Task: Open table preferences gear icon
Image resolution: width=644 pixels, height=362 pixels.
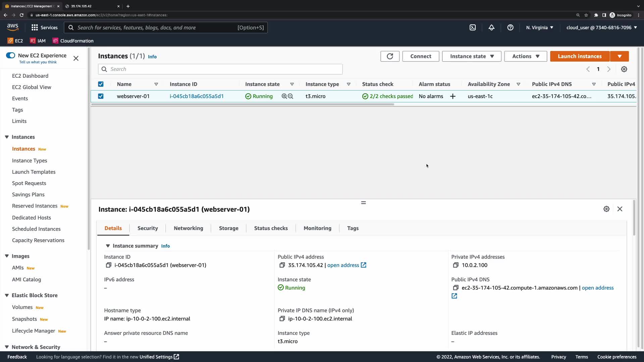Action: (x=624, y=69)
